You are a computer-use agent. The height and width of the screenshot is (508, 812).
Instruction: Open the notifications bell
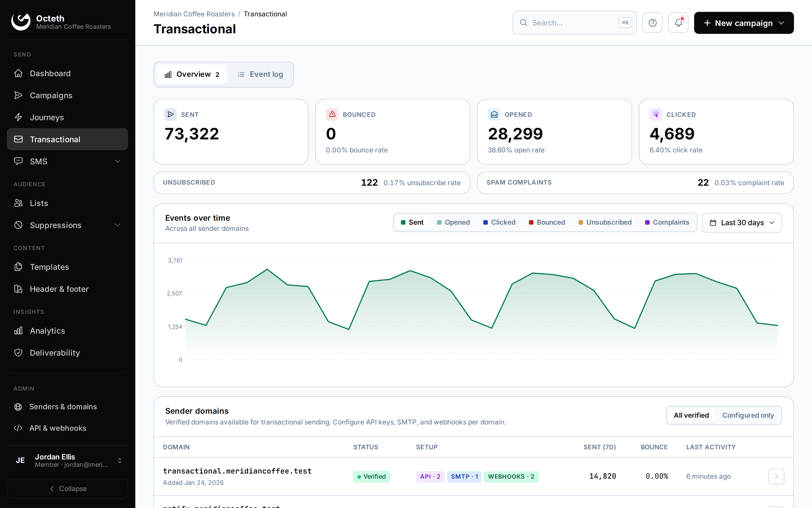(x=678, y=23)
